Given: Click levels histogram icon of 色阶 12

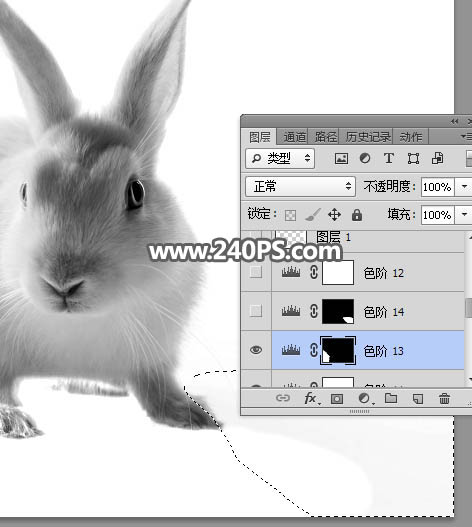Looking at the screenshot, I should [291, 272].
